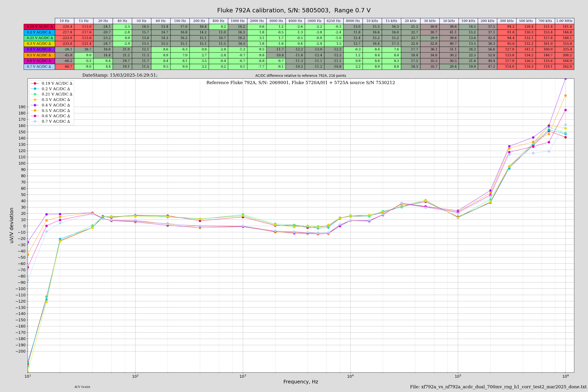
Task: Select the cell showing -121.4
Action: tap(84, 44)
